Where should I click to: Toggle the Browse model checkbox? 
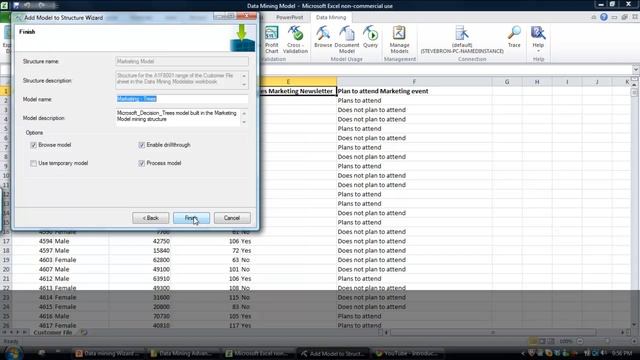coord(33,145)
